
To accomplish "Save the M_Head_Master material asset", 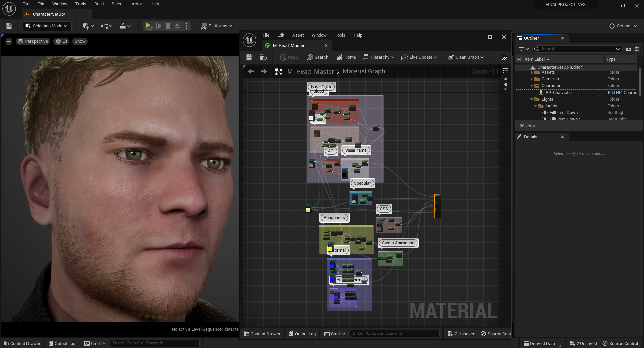I will pyautogui.click(x=249, y=57).
